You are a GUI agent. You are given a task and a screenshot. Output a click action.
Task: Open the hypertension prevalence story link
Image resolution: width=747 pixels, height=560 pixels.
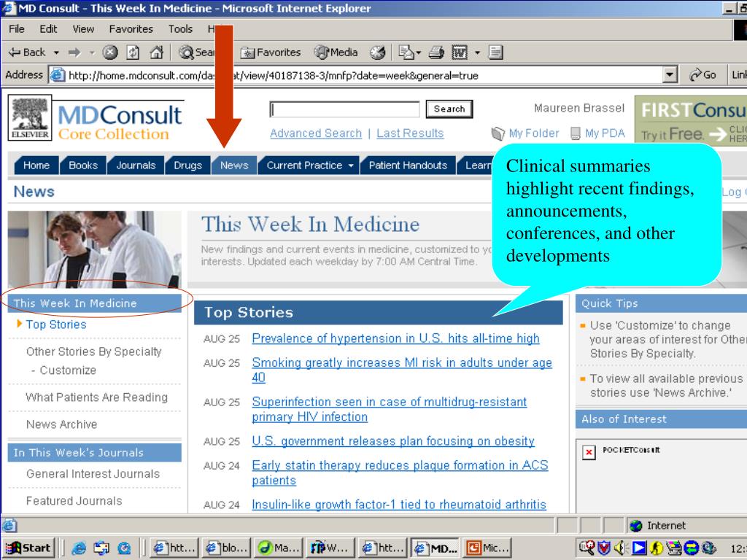[x=395, y=338]
